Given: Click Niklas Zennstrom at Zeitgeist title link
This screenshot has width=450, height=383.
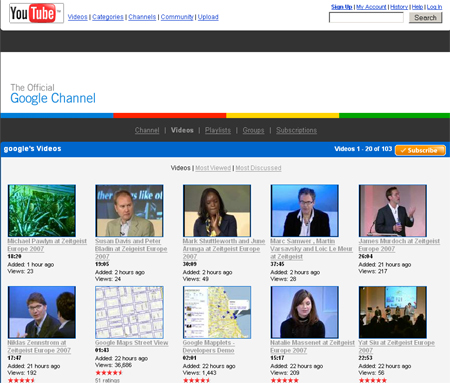Looking at the screenshot, I should tap(39, 346).
